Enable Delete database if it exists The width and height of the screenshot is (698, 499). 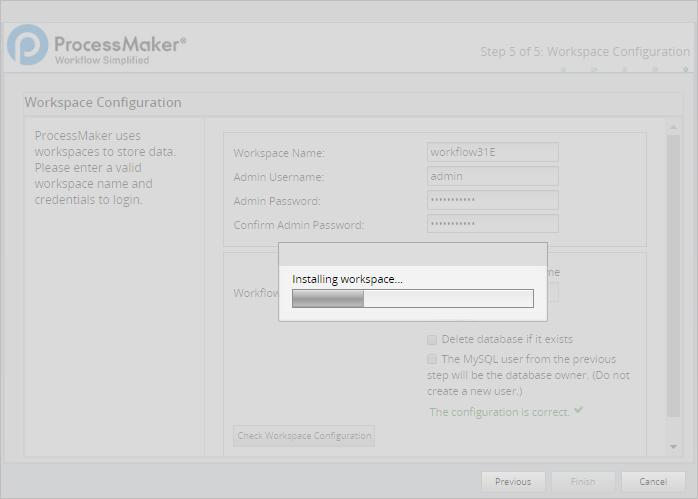pos(432,339)
